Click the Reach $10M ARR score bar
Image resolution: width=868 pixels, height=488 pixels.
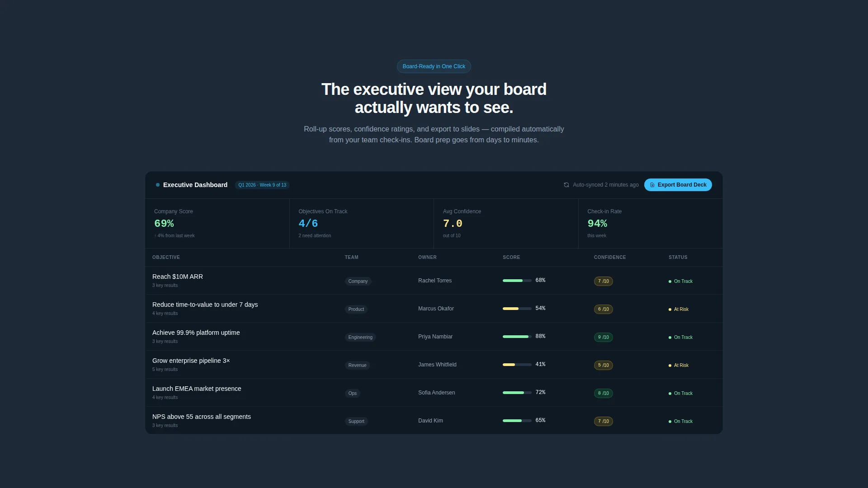[x=517, y=281]
